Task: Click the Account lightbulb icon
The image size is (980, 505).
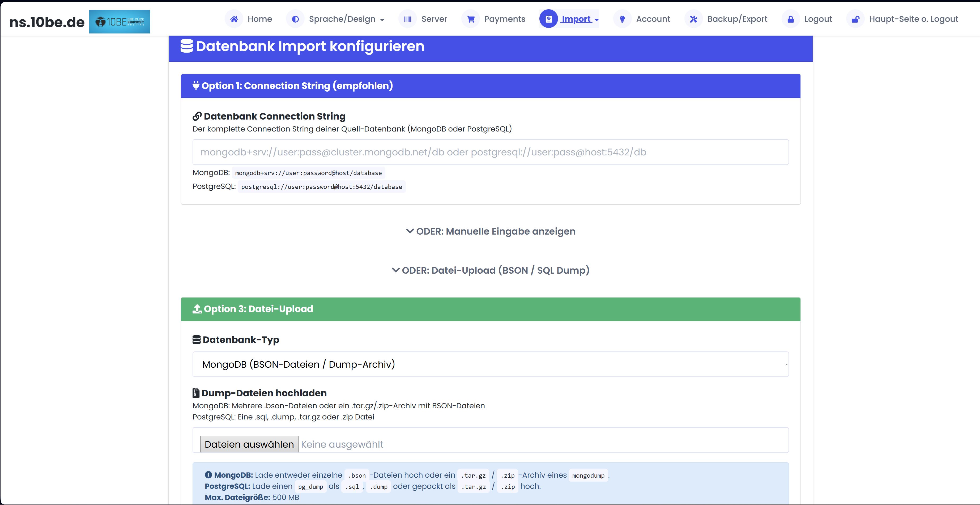Action: point(622,19)
